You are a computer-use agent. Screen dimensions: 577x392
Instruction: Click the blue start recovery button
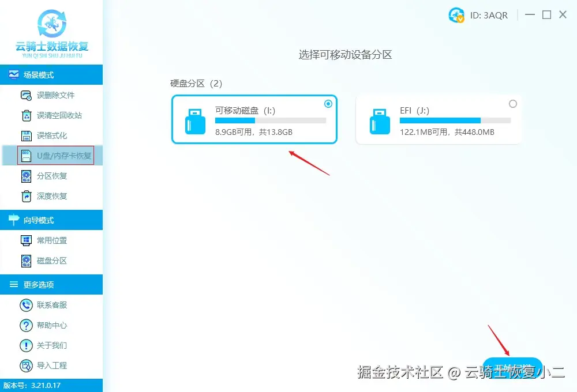pyautogui.click(x=512, y=367)
